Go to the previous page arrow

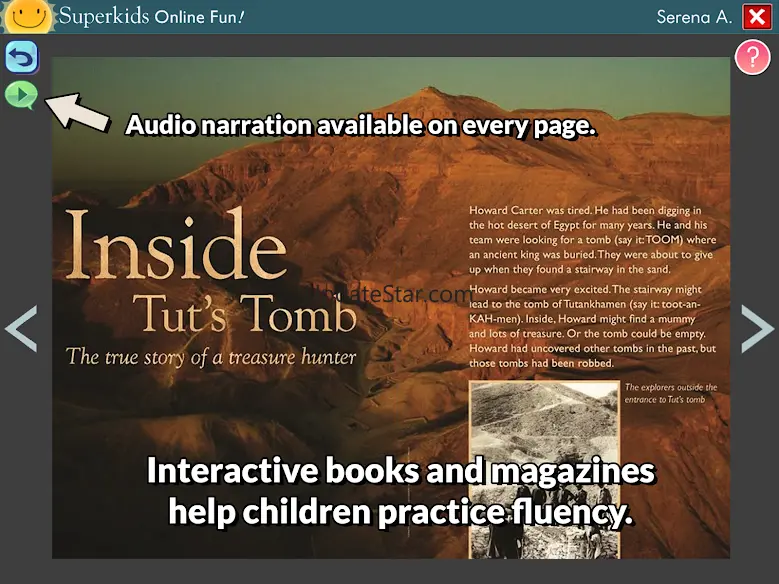pyautogui.click(x=21, y=329)
